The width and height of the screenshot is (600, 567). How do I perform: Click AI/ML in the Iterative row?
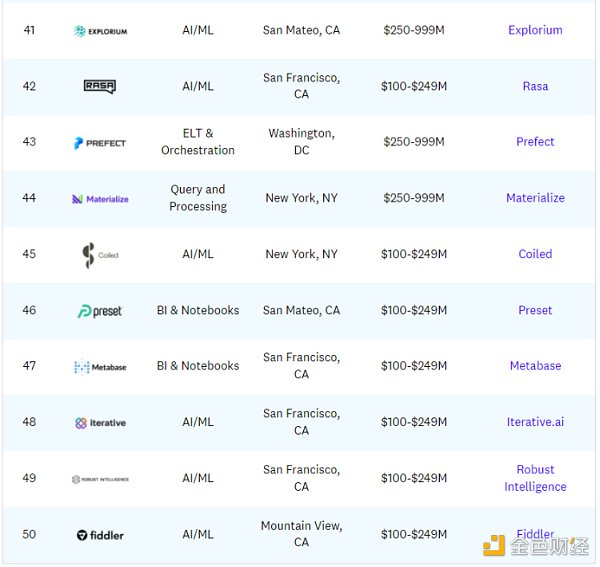coord(198,422)
